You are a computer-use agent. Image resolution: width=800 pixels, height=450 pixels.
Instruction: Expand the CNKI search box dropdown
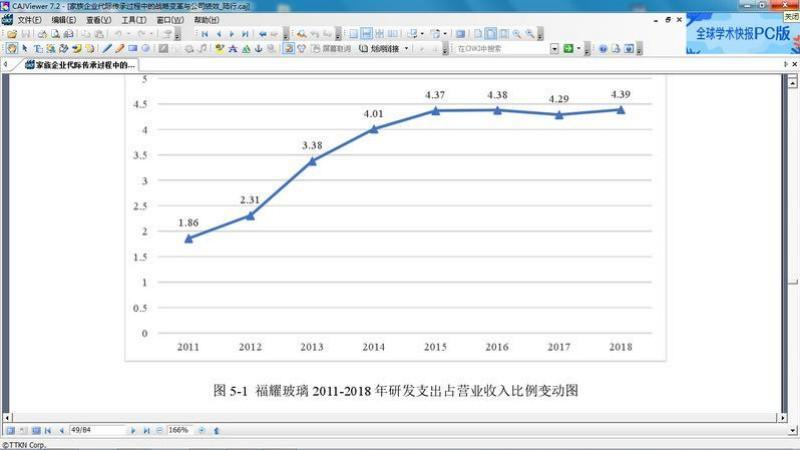coord(553,48)
